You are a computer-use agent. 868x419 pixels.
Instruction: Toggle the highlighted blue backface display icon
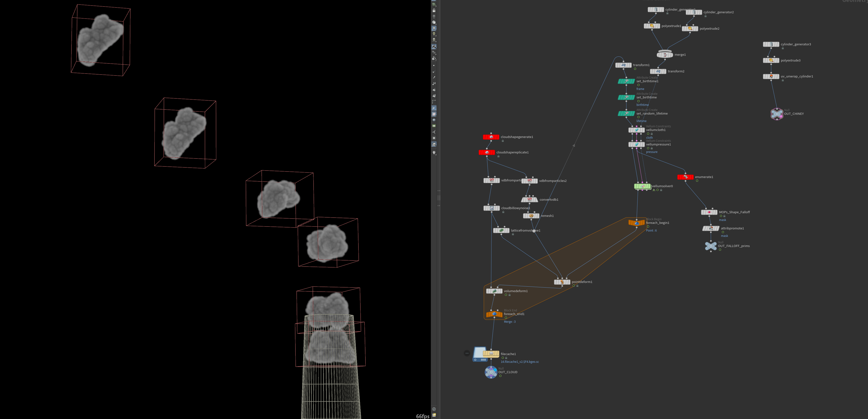point(434,108)
